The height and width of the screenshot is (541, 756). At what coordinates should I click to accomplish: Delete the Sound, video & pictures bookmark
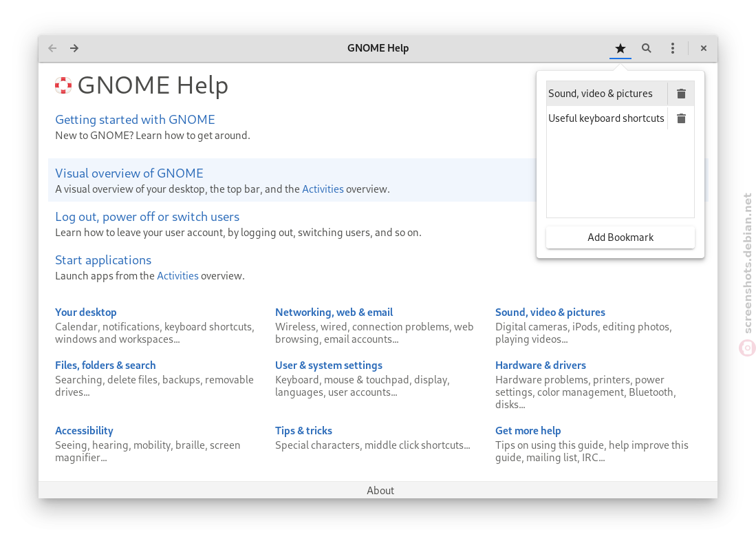[x=681, y=94]
